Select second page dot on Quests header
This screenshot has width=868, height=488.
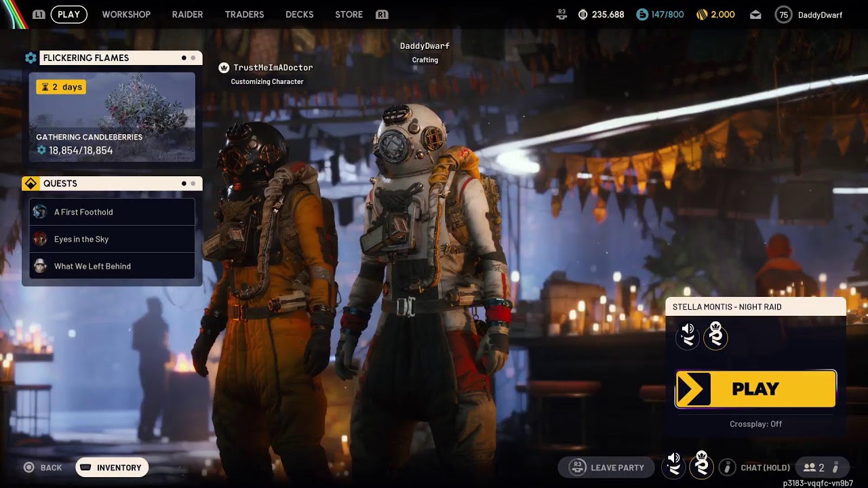(193, 184)
